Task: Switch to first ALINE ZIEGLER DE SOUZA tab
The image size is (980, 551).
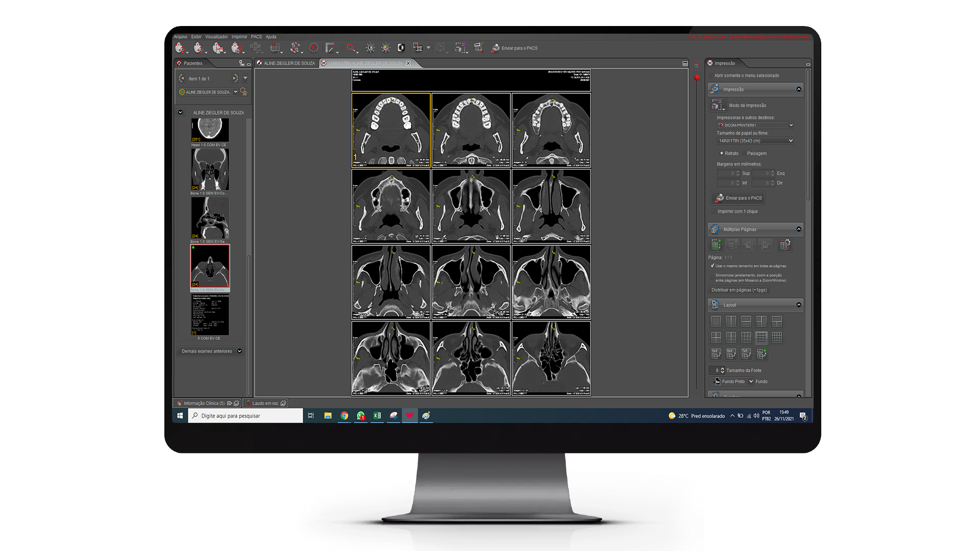Action: click(x=286, y=63)
